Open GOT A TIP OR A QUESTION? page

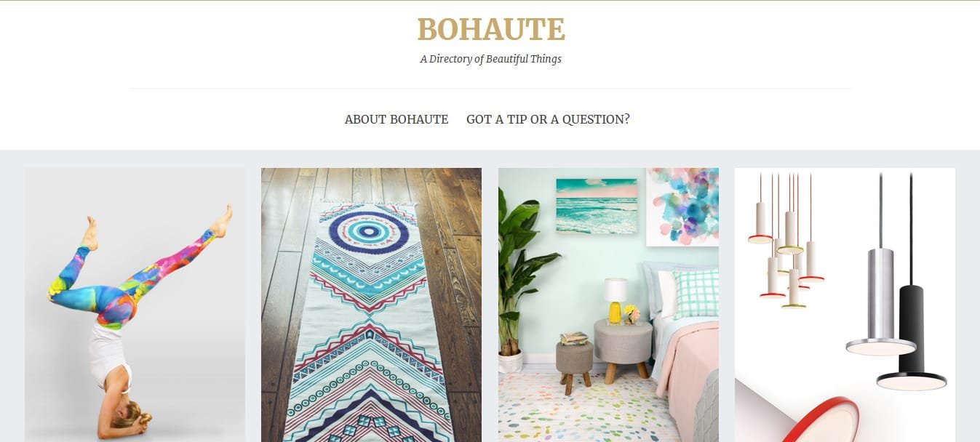(548, 119)
